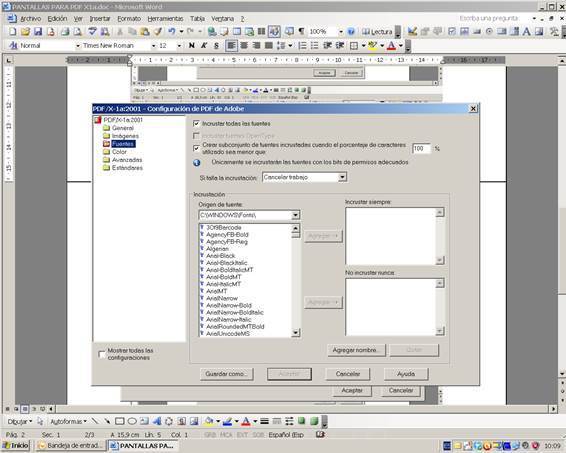
Task: Select the ArialMT font in list
Action: point(217,291)
